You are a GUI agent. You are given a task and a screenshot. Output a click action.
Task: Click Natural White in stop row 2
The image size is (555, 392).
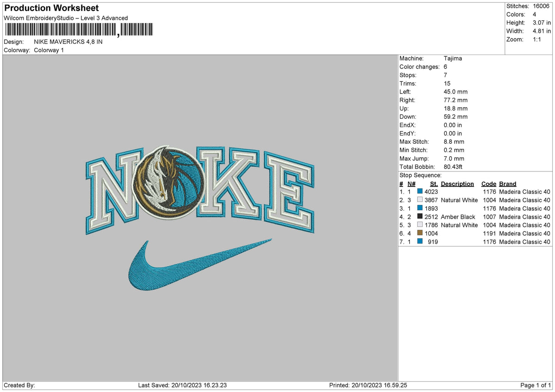[459, 200]
